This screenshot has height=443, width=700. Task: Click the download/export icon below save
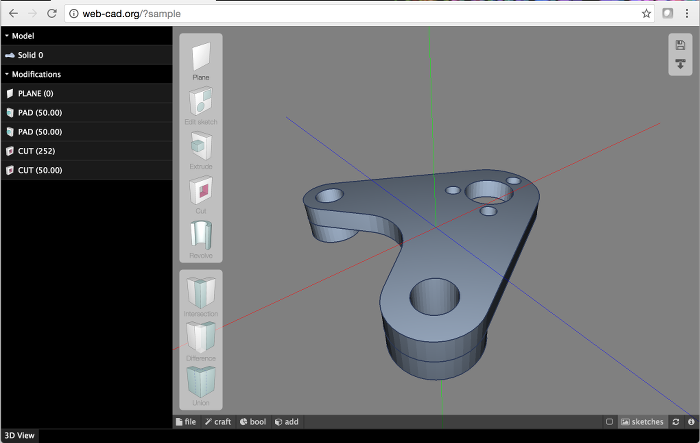[680, 64]
